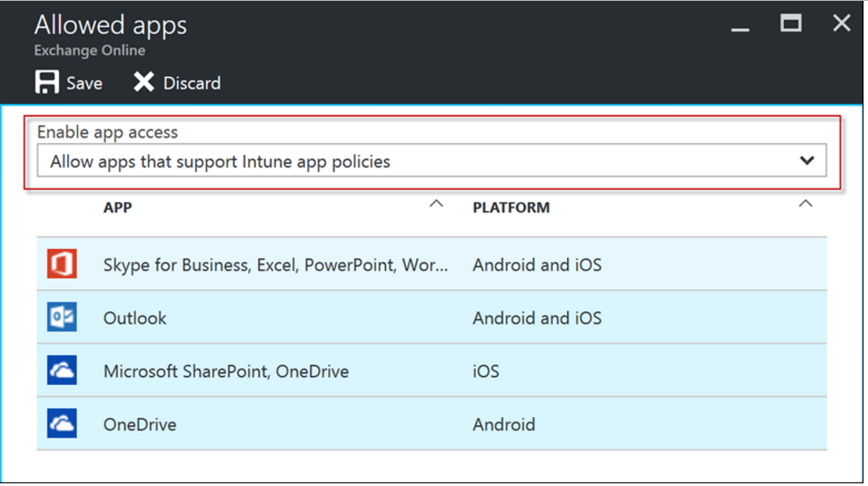
Task: Click the Save button label
Action: pyautogui.click(x=84, y=83)
